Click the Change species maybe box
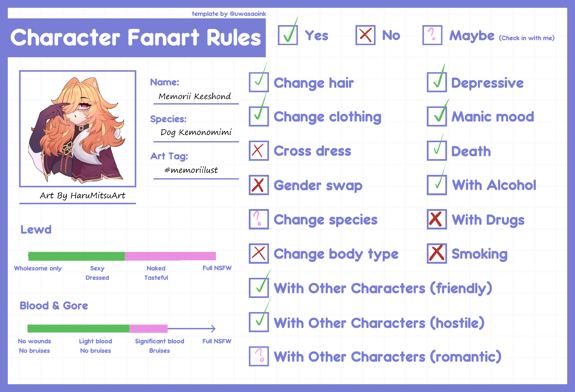This screenshot has height=392, width=575. click(259, 219)
